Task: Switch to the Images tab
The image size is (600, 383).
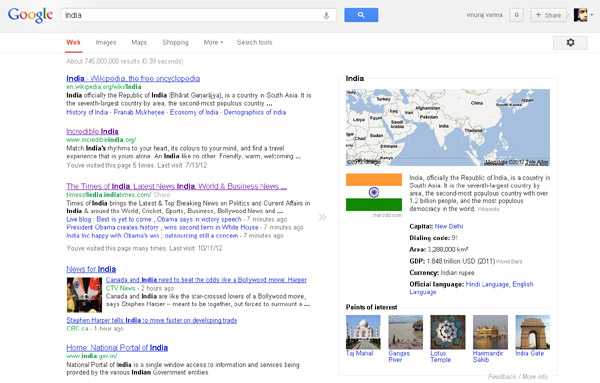Action: click(x=106, y=42)
